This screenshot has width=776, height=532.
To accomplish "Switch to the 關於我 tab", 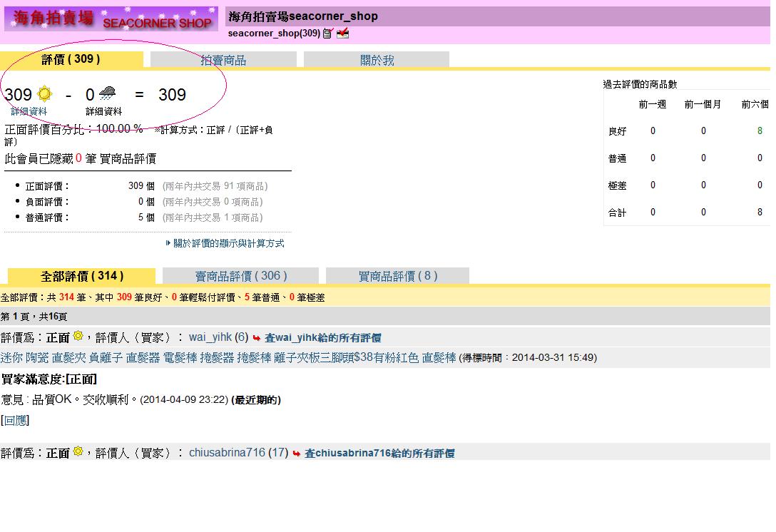I will [x=377, y=61].
